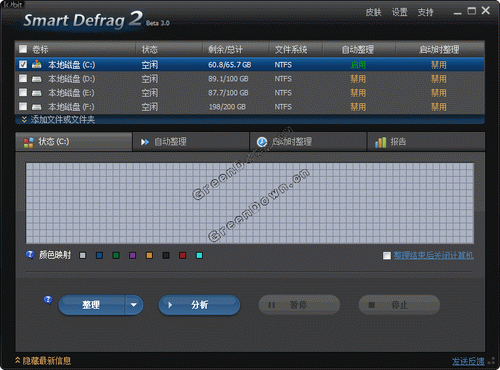Open the 设置 menu
The image size is (500, 370).
(x=399, y=12)
